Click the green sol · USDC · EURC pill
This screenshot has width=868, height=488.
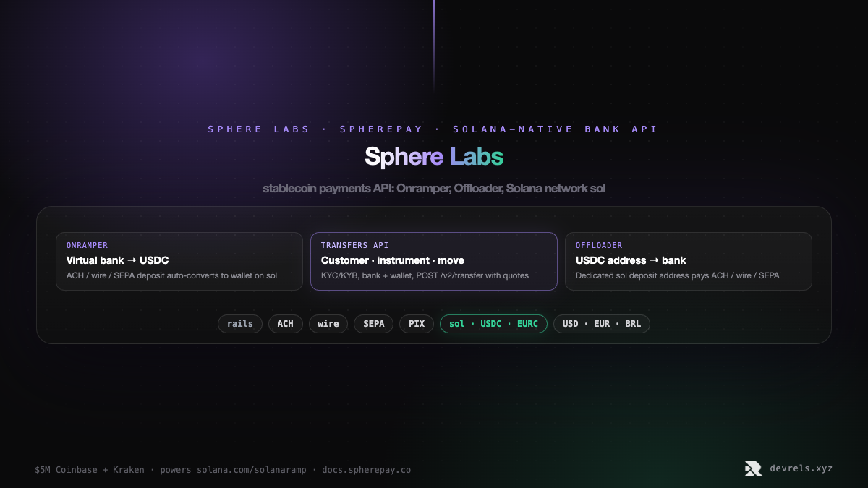click(493, 324)
